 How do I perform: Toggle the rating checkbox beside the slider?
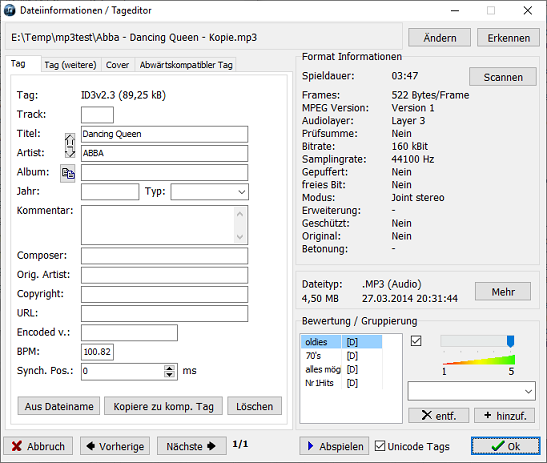coord(416,341)
